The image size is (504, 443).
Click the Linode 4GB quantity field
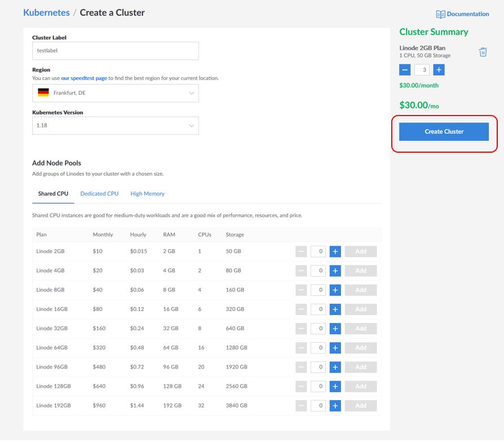point(318,271)
